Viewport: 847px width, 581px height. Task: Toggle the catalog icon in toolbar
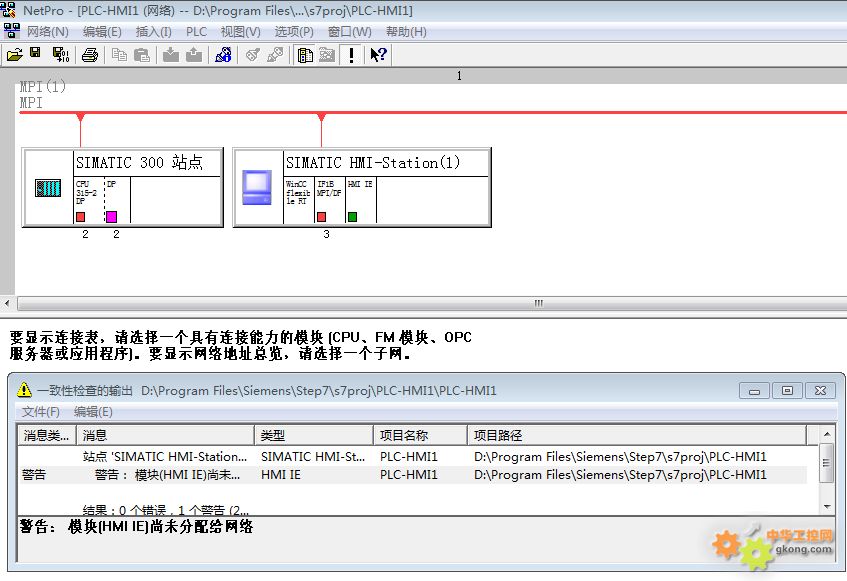[305, 55]
